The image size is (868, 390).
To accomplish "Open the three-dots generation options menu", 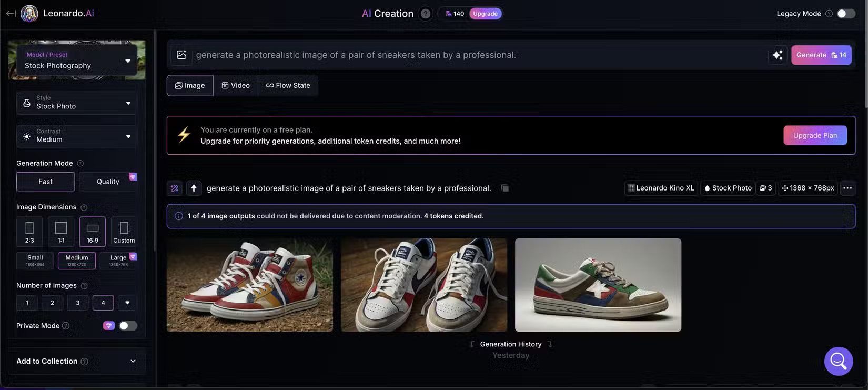I will tap(847, 188).
